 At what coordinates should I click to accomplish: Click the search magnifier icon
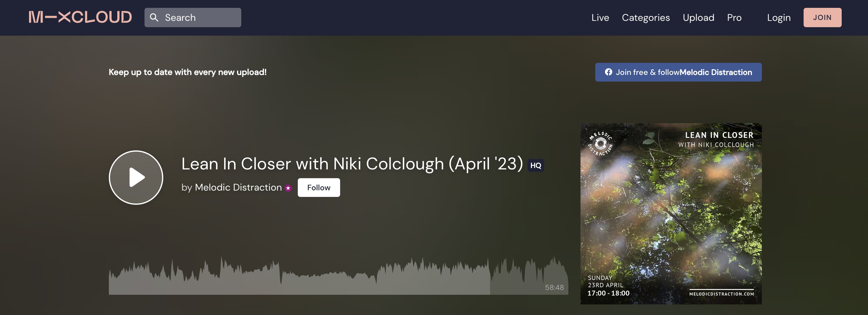pos(154,18)
